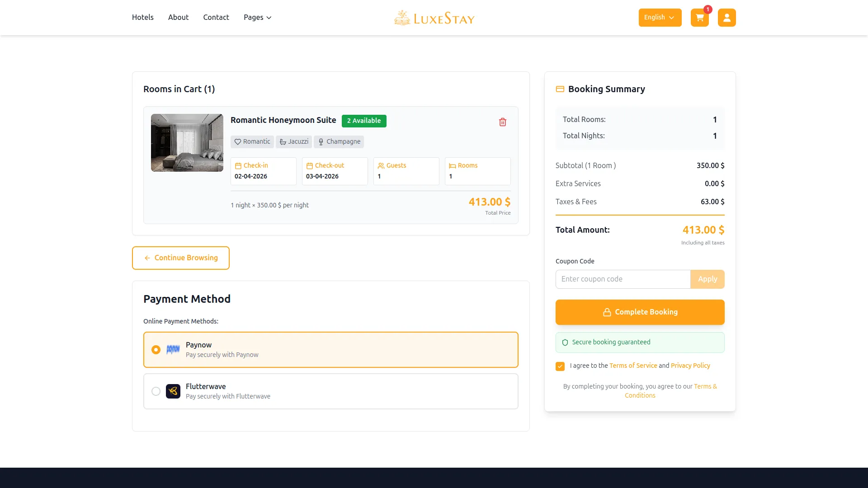The height and width of the screenshot is (488, 868).
Task: Uncheck the Terms of Service agreement checkbox
Action: tap(560, 366)
